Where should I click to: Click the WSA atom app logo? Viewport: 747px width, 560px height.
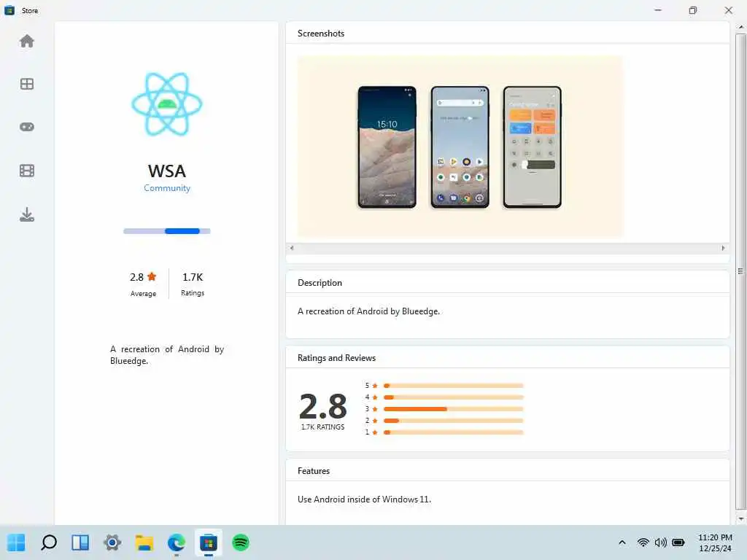coord(167,104)
